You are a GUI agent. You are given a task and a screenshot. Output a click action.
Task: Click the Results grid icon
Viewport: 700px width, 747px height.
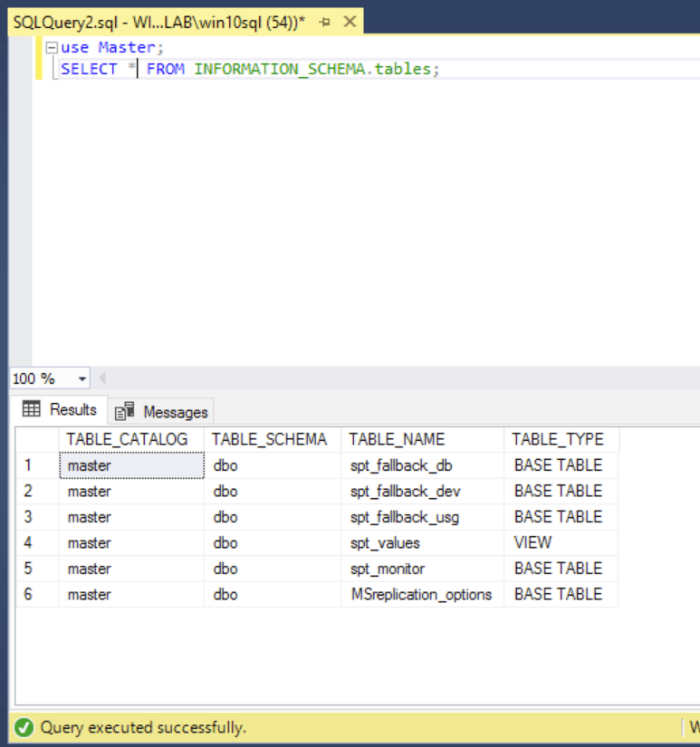point(32,409)
